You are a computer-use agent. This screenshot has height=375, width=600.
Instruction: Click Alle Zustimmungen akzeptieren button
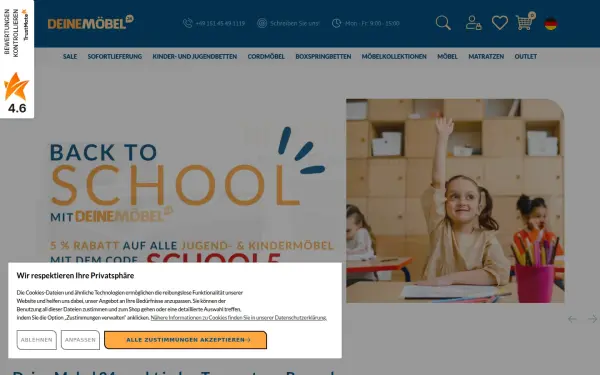pos(186,340)
